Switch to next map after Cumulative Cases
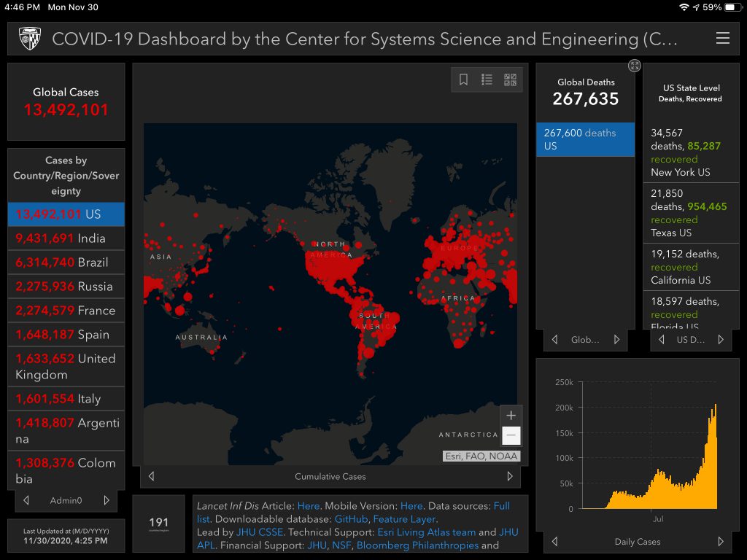This screenshot has width=747, height=560. [x=510, y=476]
